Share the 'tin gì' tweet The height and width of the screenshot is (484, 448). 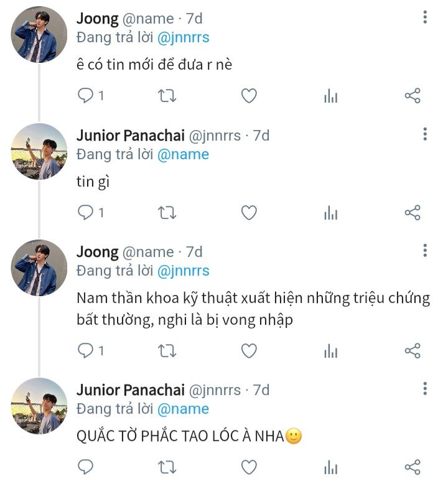413,213
